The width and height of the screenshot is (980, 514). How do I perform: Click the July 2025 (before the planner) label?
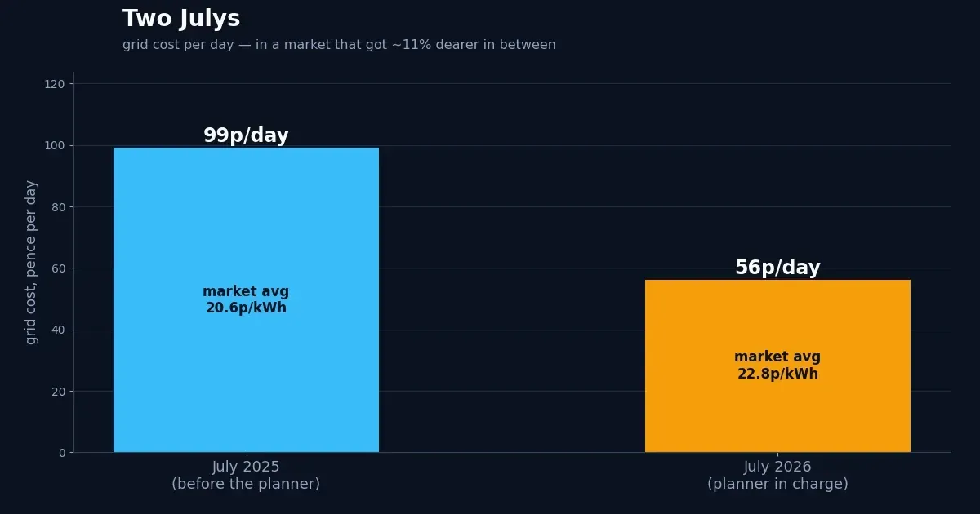pos(246,476)
